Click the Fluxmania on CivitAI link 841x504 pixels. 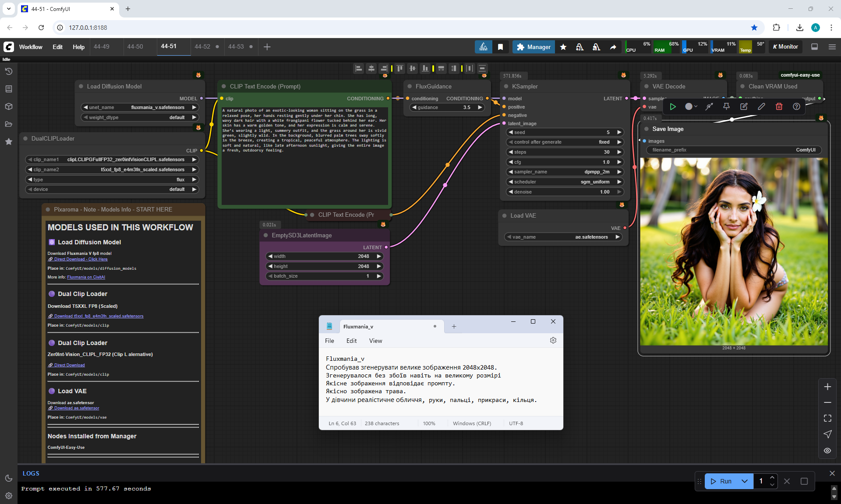pyautogui.click(x=86, y=277)
